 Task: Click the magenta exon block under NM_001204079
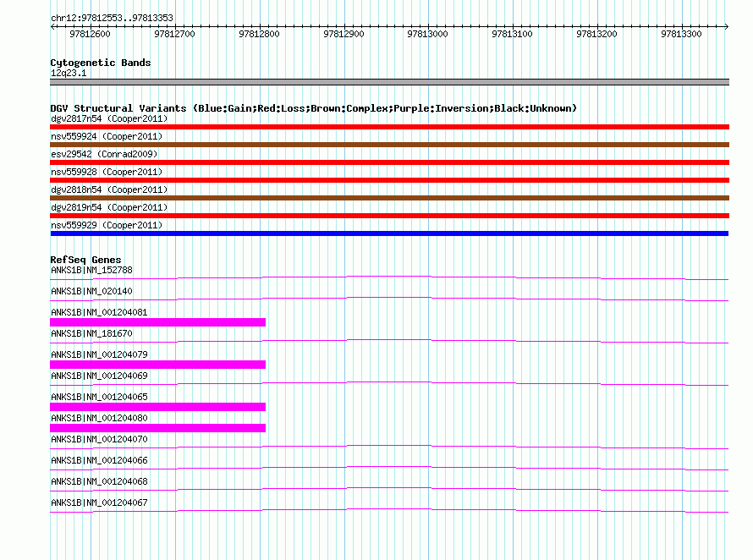(x=158, y=365)
